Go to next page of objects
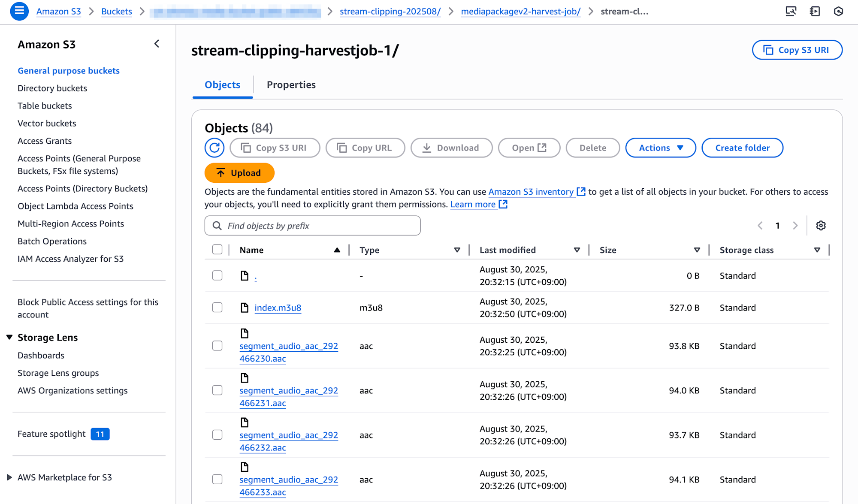858x504 pixels. coord(795,226)
